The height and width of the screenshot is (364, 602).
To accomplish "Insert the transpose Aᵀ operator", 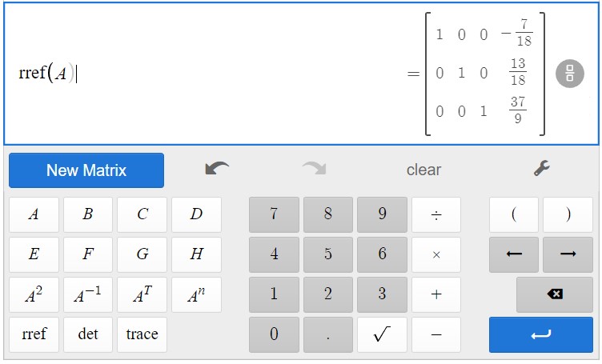I will tap(142, 294).
